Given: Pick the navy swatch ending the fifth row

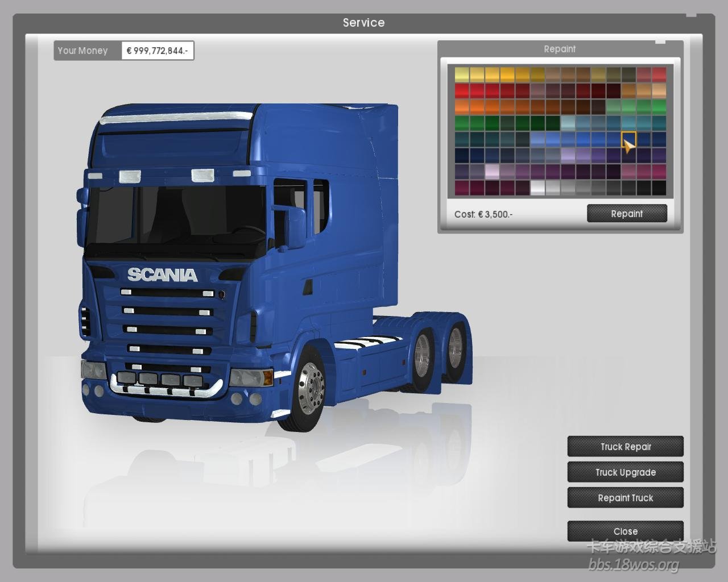Looking at the screenshot, I should coord(659,139).
